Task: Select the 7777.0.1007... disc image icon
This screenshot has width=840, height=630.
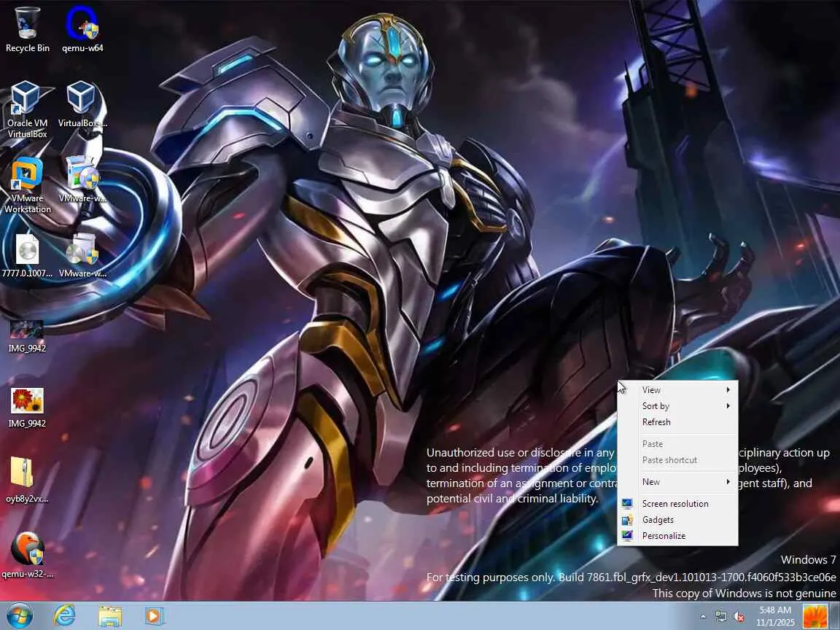Action: click(x=27, y=255)
